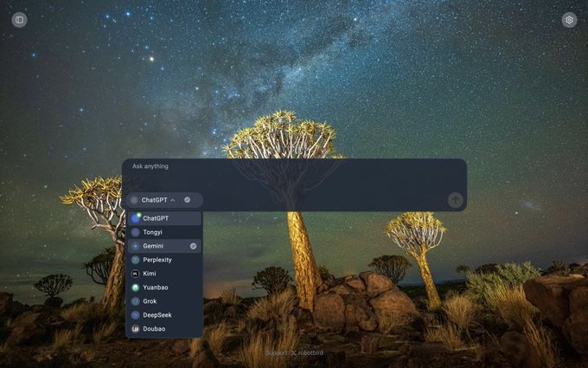Pick DeepSeek from the model list
This screenshot has width=588, height=368.
coord(164,315)
